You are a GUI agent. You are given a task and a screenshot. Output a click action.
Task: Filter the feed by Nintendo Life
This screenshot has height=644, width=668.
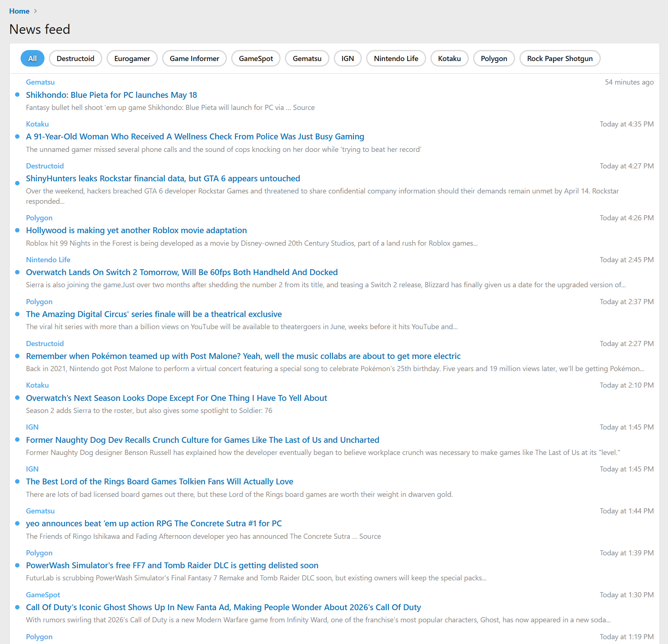click(396, 58)
